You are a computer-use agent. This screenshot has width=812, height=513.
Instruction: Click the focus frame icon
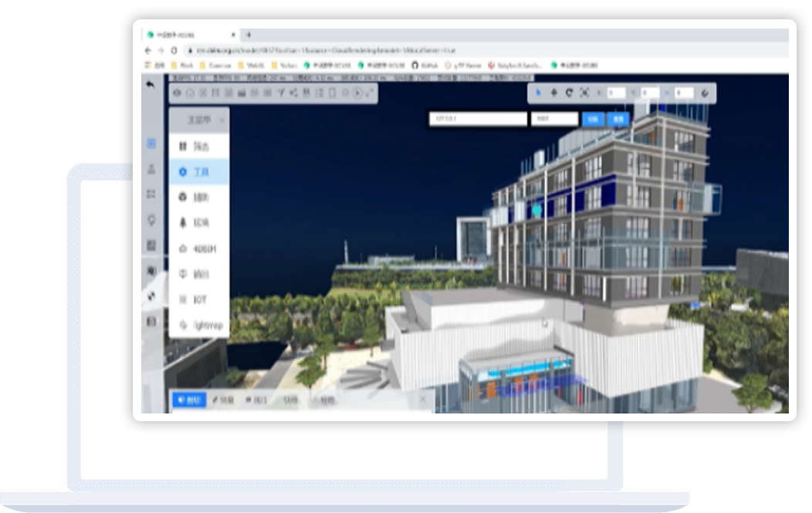tap(584, 93)
